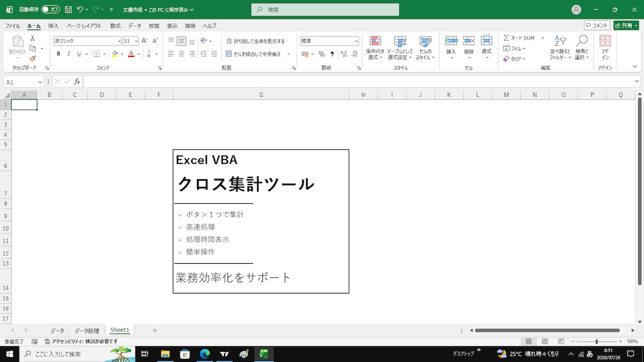Click the decrease font size icon
This screenshot has width=644, height=362.
point(155,41)
